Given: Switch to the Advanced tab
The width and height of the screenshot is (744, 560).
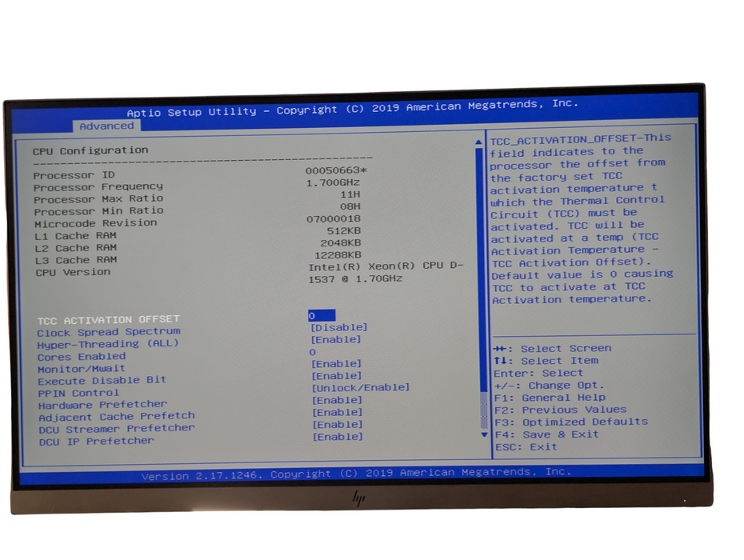Looking at the screenshot, I should [x=108, y=126].
